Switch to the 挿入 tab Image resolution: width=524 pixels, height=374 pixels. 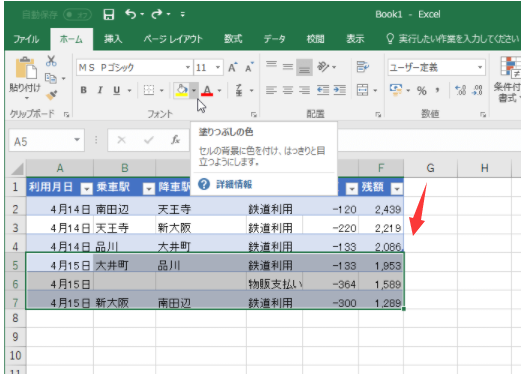coord(113,39)
